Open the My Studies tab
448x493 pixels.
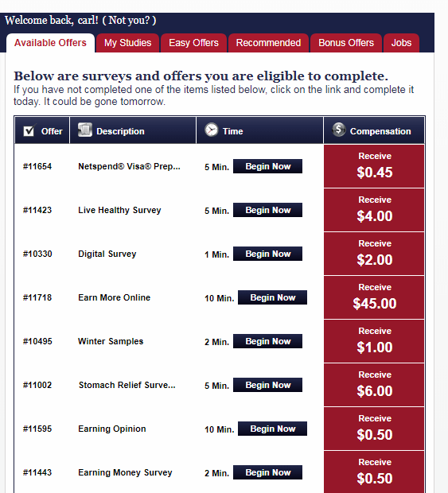[x=128, y=43]
